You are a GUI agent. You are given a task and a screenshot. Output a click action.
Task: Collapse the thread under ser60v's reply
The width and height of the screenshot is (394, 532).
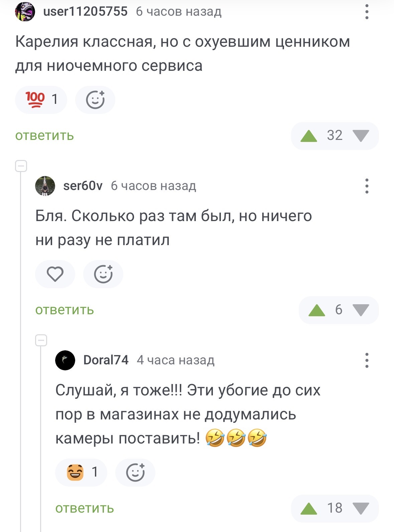point(41,340)
